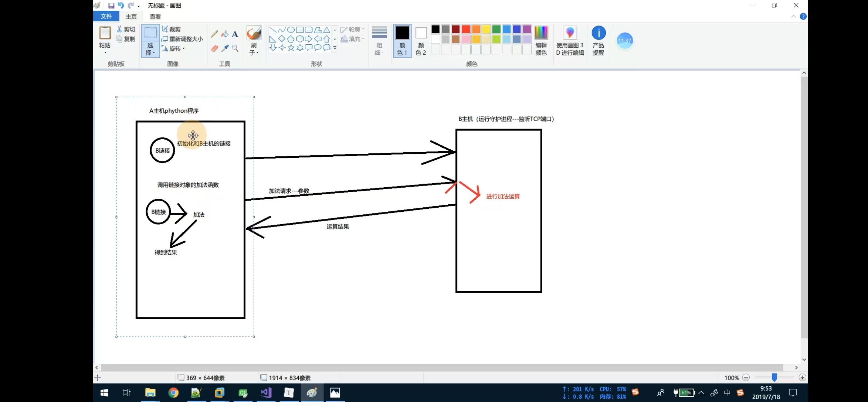
Task: Open the Product alert (产品提醒) info icon
Action: click(x=599, y=33)
